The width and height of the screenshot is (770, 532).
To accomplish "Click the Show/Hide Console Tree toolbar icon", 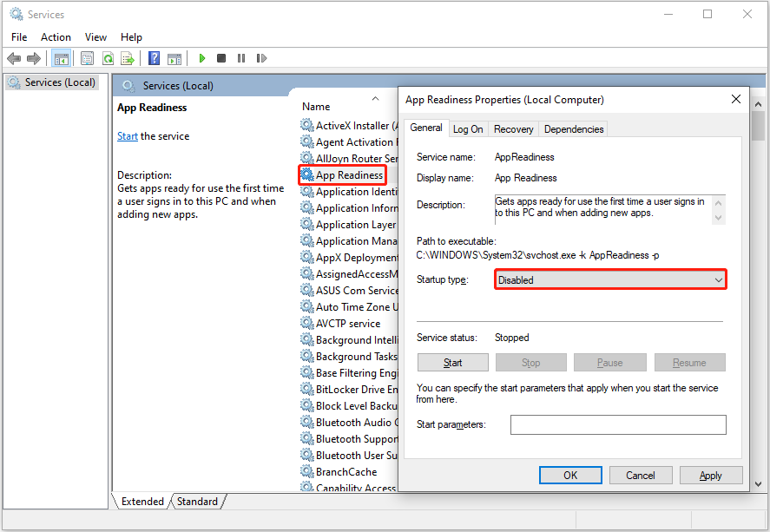I will pyautogui.click(x=61, y=58).
